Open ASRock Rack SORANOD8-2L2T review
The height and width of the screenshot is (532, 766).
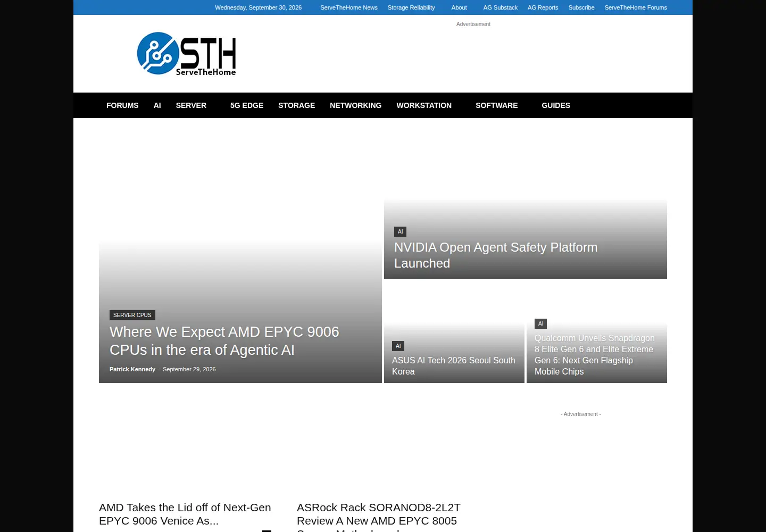(x=379, y=516)
